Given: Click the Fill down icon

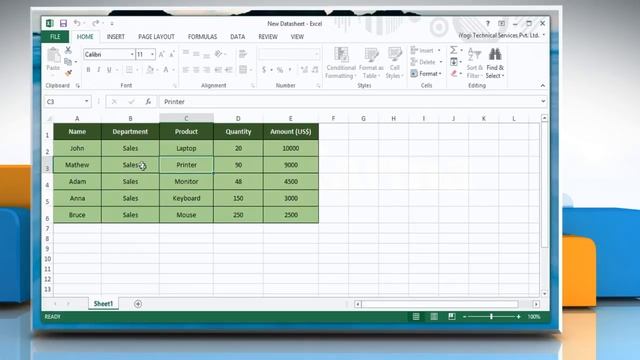Looking at the screenshot, I should coord(453,62).
